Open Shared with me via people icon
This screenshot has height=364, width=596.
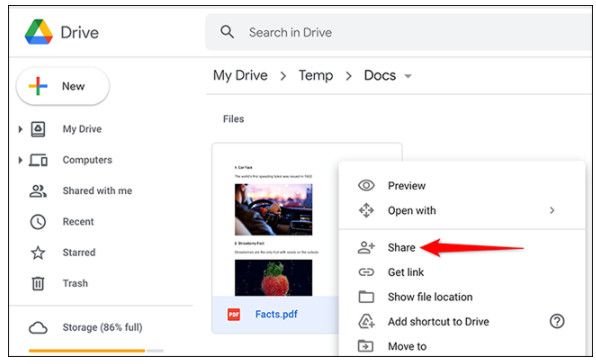[x=38, y=191]
